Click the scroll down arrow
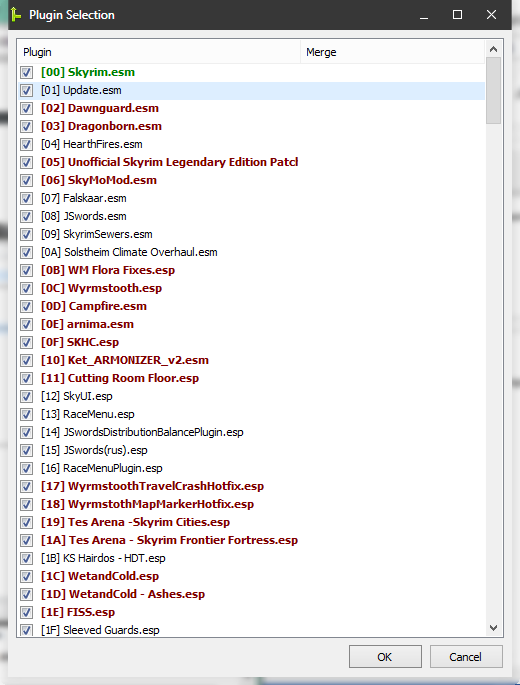The image size is (520, 685). tap(493, 628)
